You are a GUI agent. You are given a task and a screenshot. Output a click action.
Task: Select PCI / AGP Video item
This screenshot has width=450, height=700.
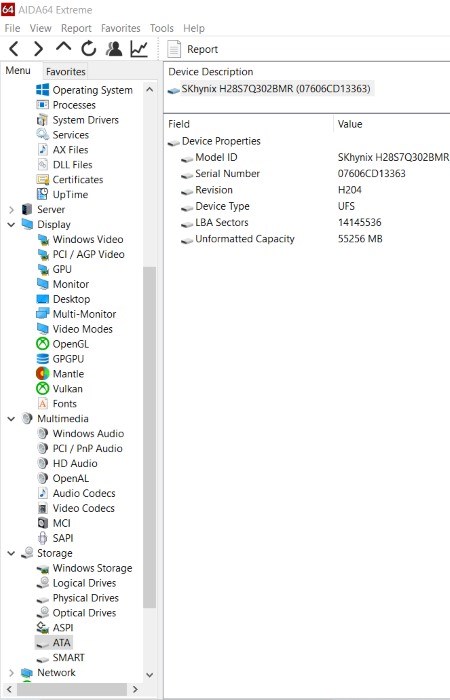[x=80, y=254]
